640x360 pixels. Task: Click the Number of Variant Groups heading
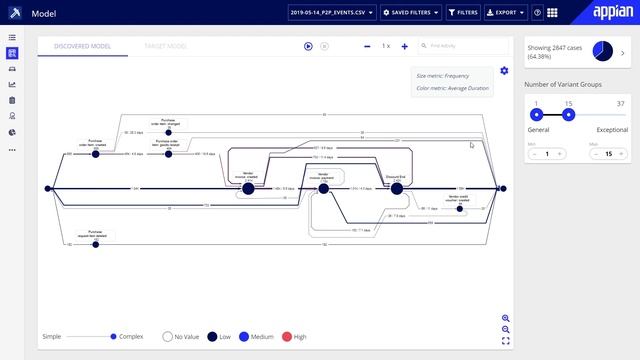point(563,84)
